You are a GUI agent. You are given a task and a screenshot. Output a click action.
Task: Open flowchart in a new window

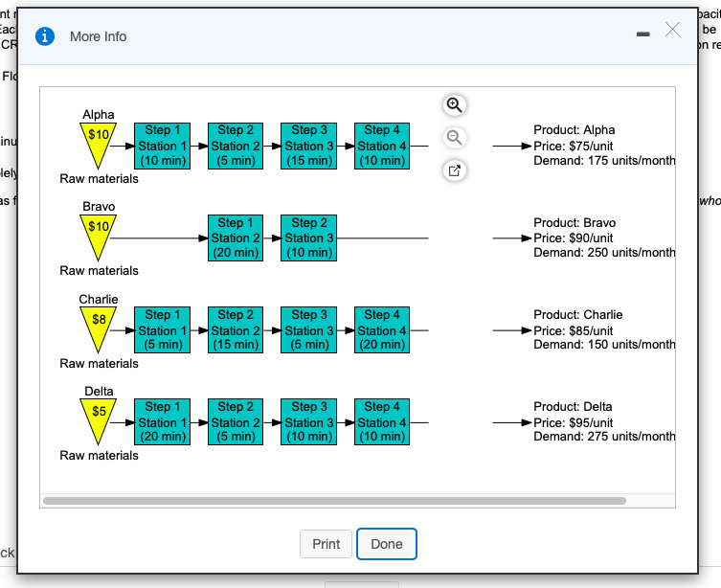pos(454,170)
